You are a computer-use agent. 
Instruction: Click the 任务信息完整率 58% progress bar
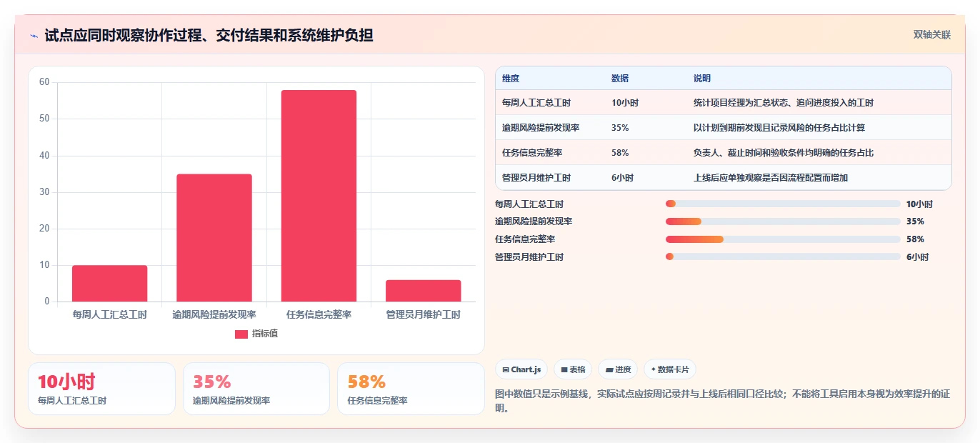[783, 239]
